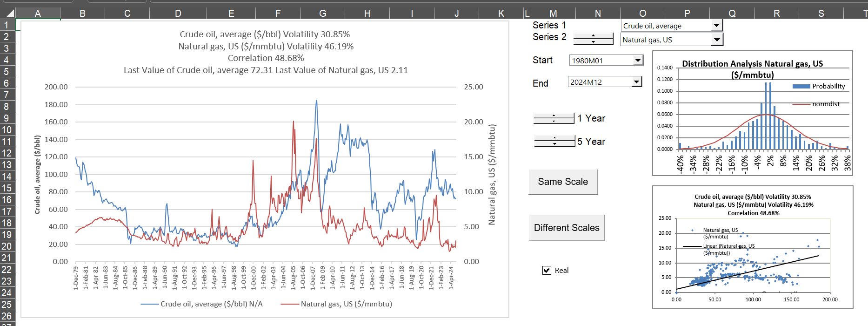The image size is (868, 326).
Task: Expand the End date 2024M12 dropdown
Action: tap(636, 82)
